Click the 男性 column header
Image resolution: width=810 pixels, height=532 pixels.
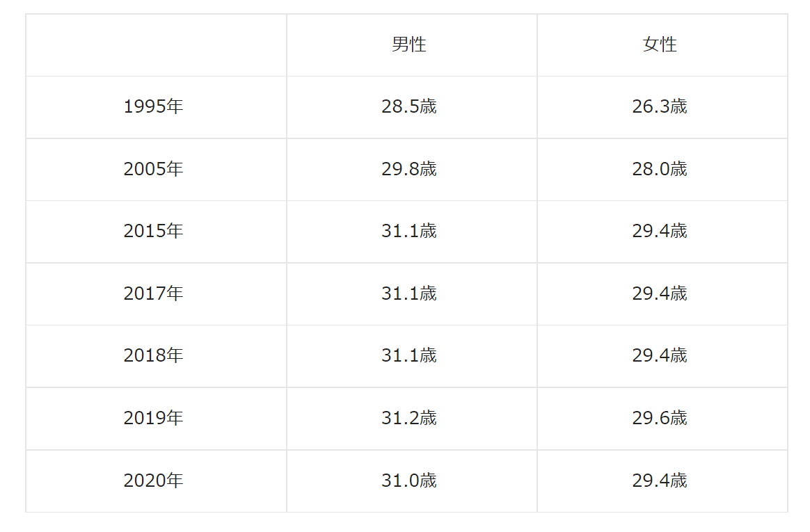pos(408,45)
